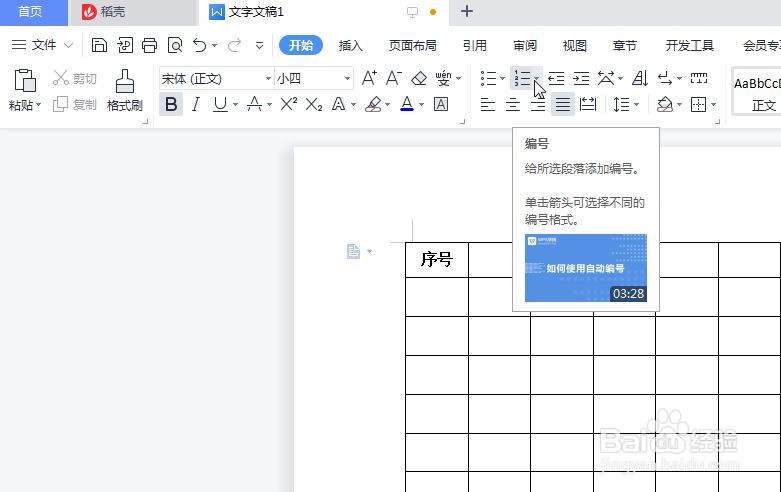Open numbering format dropdown arrow

point(536,78)
